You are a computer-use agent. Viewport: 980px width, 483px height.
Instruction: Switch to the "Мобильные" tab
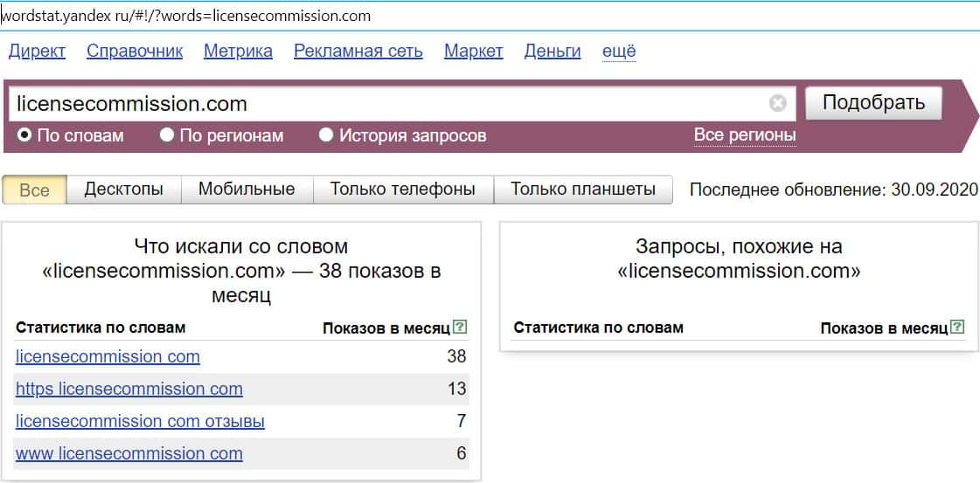247,189
